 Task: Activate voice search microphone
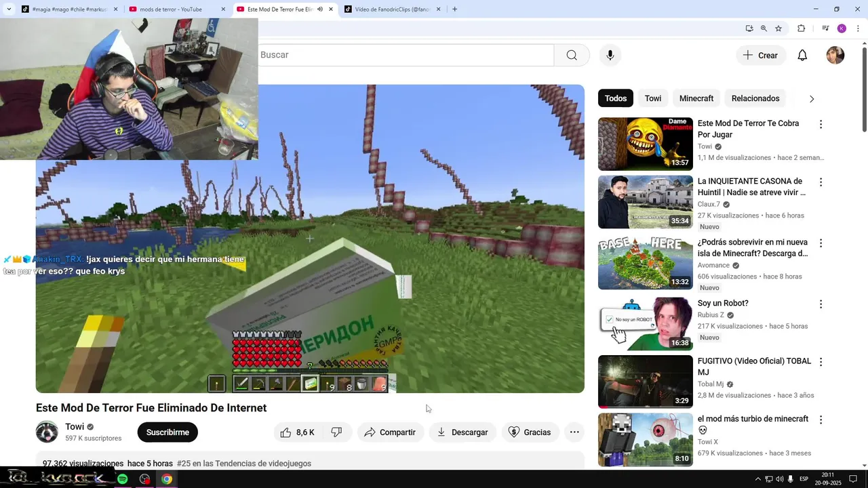click(x=610, y=56)
